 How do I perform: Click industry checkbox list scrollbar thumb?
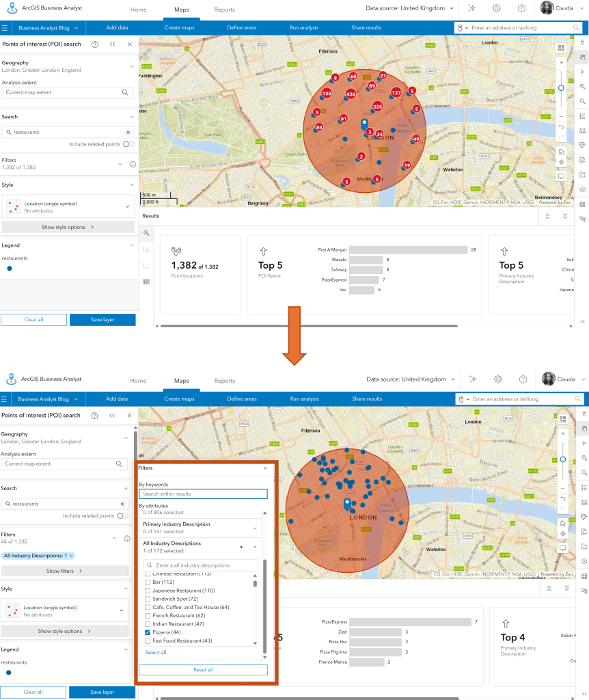point(256,584)
